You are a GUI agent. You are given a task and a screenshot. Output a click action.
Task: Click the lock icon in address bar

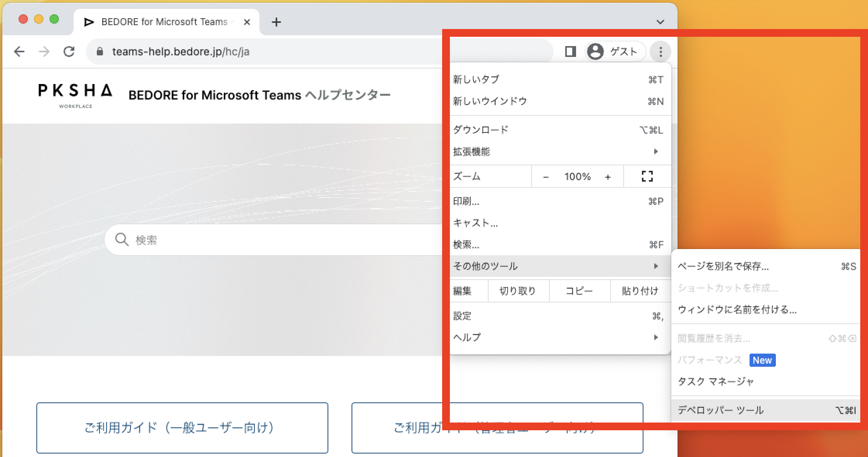tap(100, 52)
